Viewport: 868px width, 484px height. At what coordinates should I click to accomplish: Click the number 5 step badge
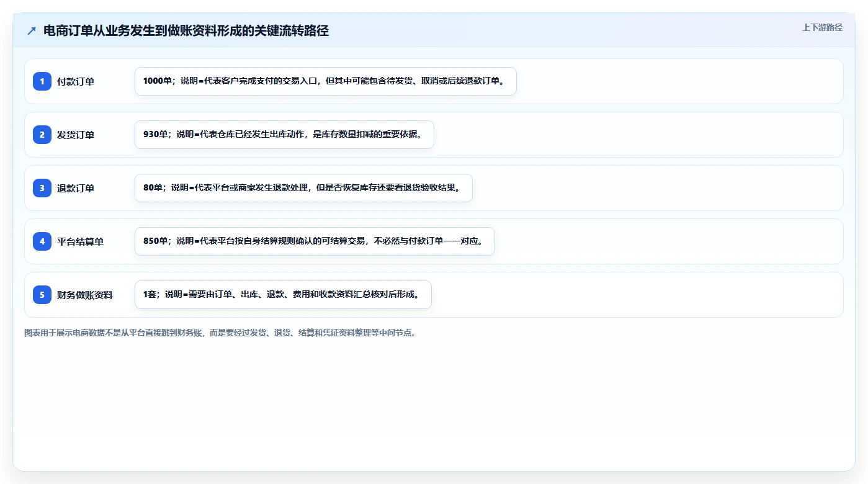point(42,295)
